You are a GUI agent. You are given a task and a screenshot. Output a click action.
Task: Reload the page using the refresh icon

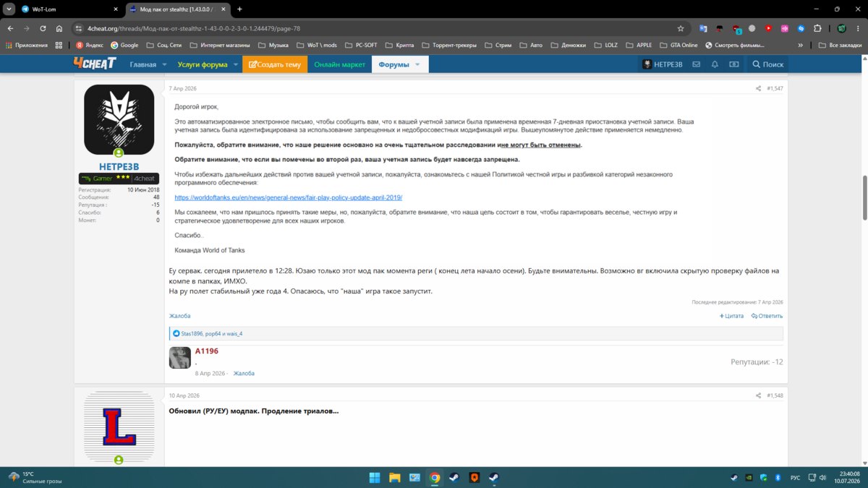coord(43,28)
